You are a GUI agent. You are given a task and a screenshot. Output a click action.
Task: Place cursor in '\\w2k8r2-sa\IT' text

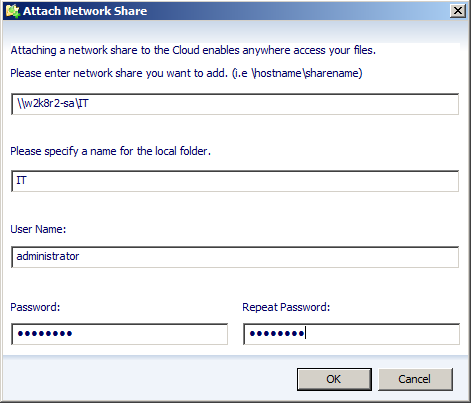[53, 104]
